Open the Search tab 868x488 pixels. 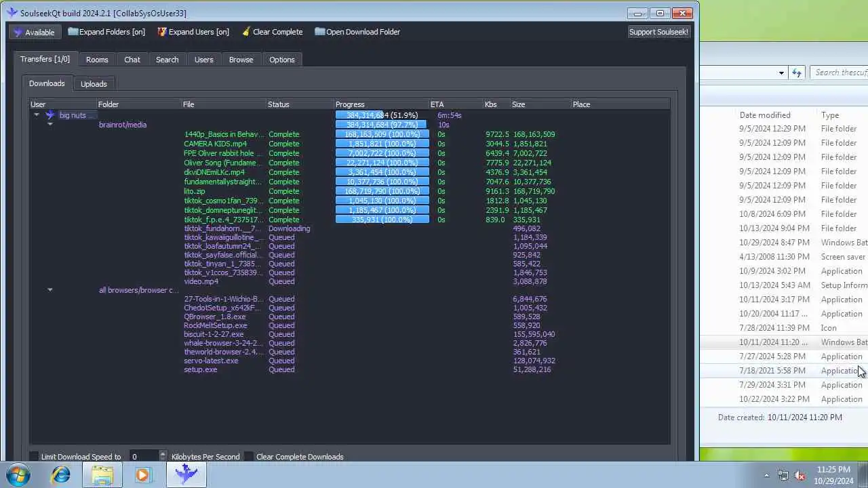pos(167,60)
